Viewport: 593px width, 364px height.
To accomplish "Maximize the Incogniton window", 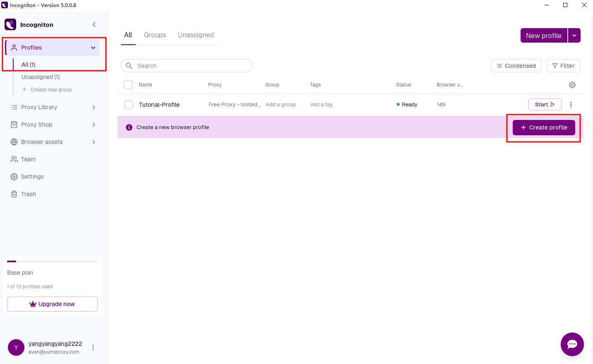I will [x=565, y=5].
